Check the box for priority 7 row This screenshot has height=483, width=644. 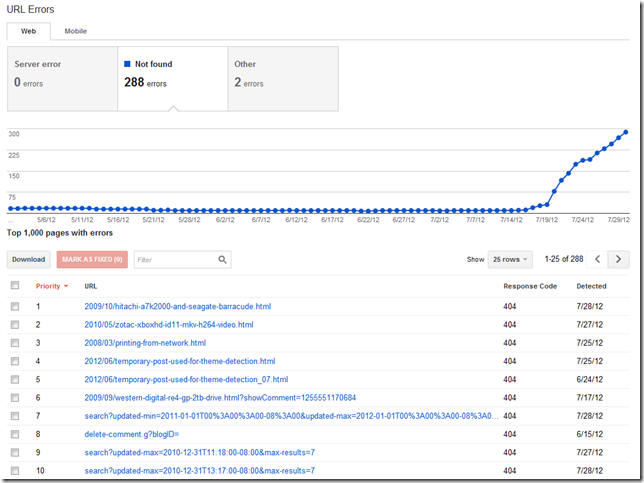coord(15,416)
